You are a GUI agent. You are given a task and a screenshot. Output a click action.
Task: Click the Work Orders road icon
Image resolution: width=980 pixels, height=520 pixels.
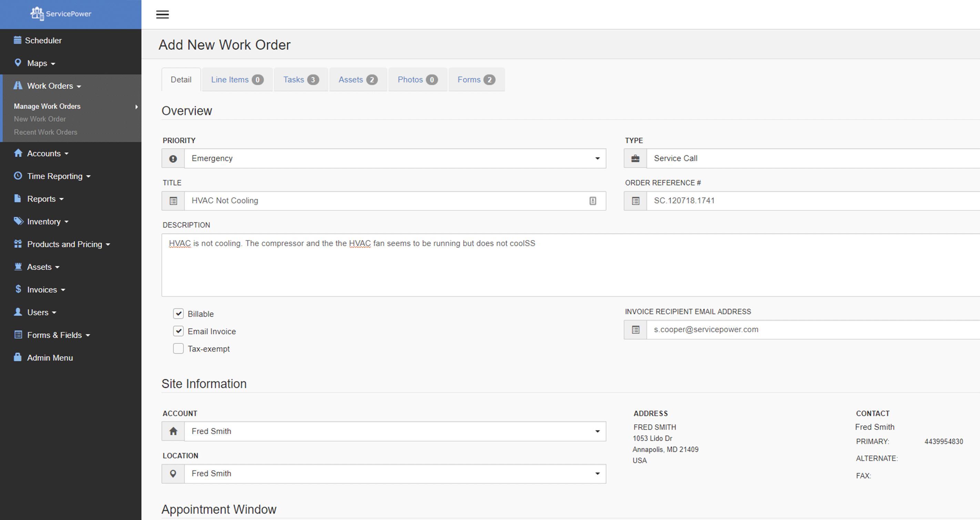[18, 85]
